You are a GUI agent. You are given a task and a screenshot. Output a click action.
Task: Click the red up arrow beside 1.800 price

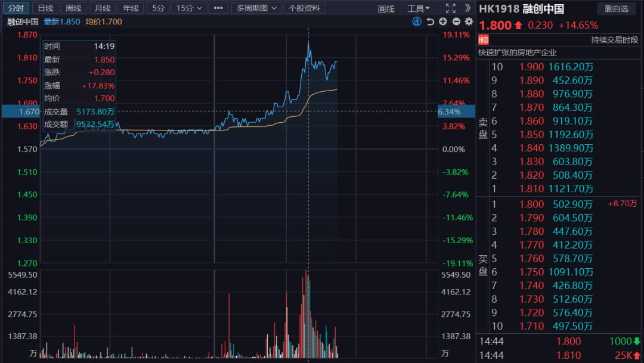click(x=518, y=26)
